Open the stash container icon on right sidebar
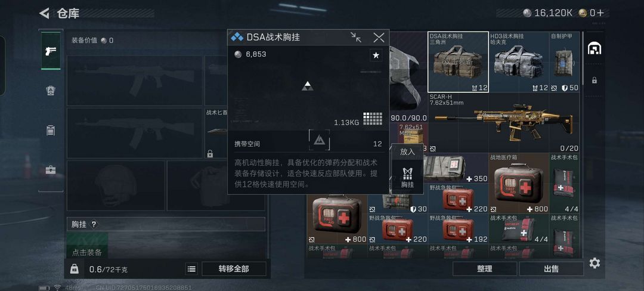The width and height of the screenshot is (644, 291). [x=595, y=49]
